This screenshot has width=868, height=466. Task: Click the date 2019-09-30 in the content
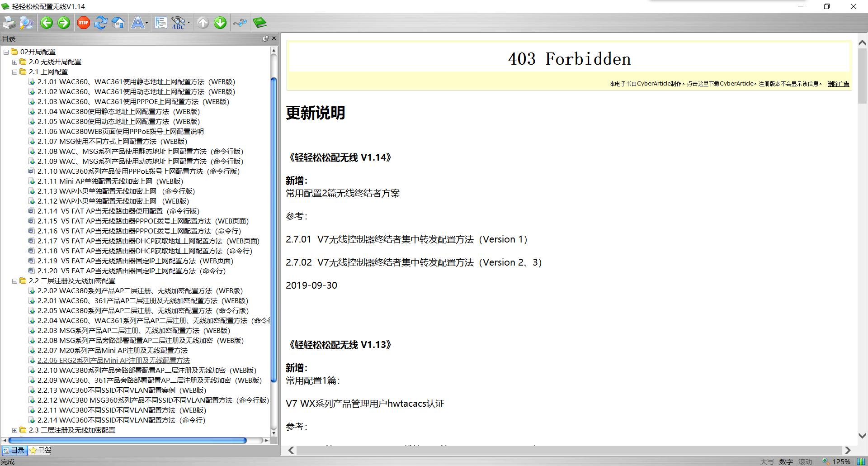click(311, 285)
